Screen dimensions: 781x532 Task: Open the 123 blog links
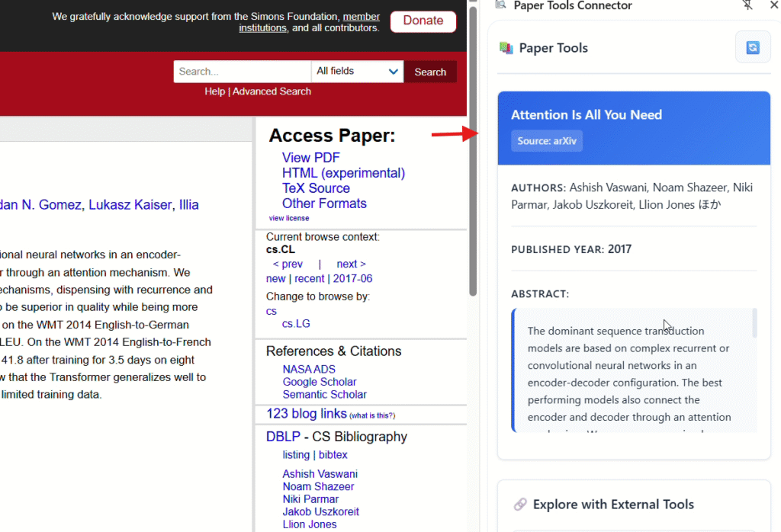pos(307,414)
